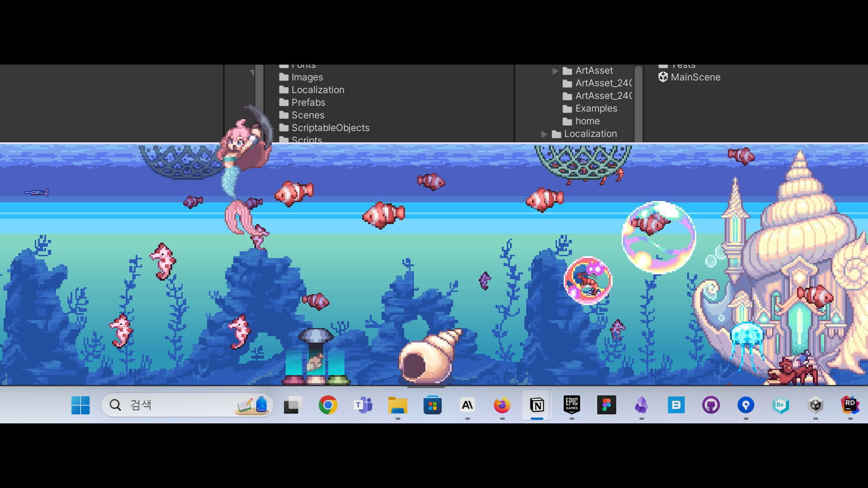Click the Windows Start button
The width and height of the screenshot is (868, 488).
click(80, 405)
